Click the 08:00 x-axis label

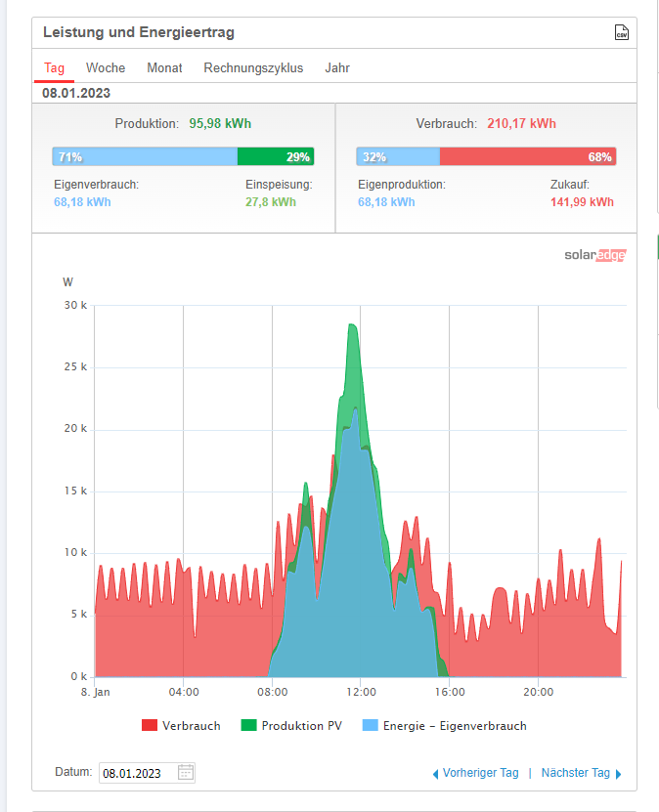pos(273,692)
